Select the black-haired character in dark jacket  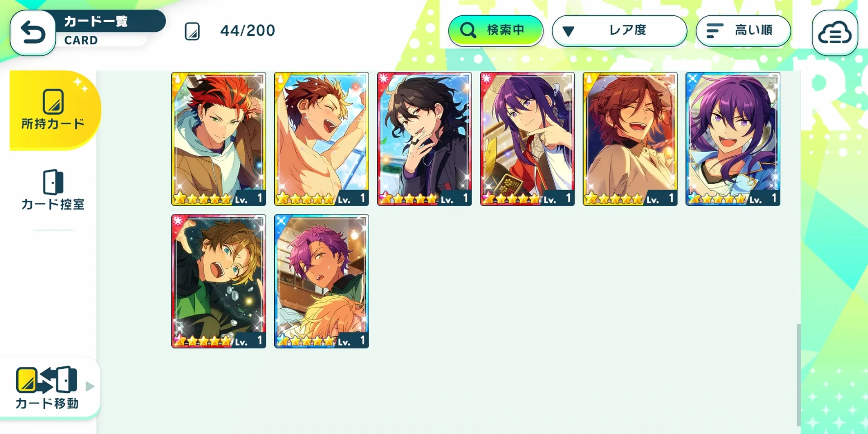[424, 139]
